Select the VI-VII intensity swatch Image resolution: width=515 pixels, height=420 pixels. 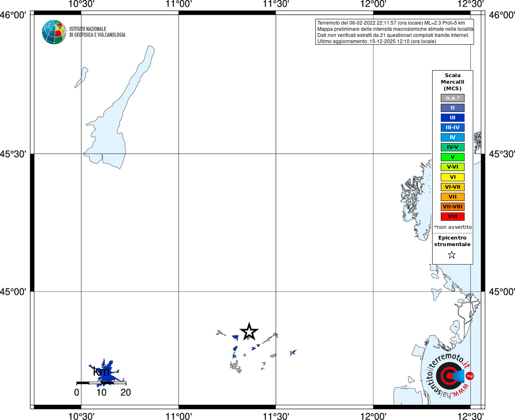453,187
